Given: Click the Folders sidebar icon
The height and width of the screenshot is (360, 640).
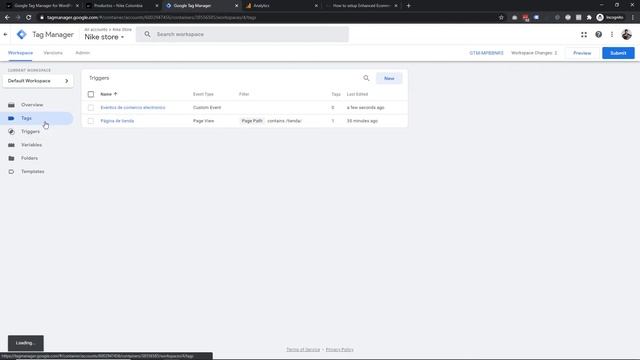Looking at the screenshot, I should pos(11,158).
